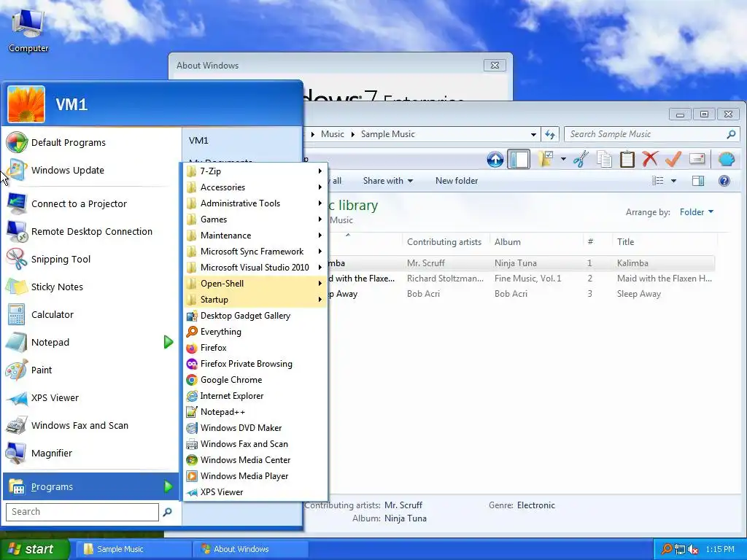Click the start button on taskbar
This screenshot has height=560, width=747.
coord(34,549)
